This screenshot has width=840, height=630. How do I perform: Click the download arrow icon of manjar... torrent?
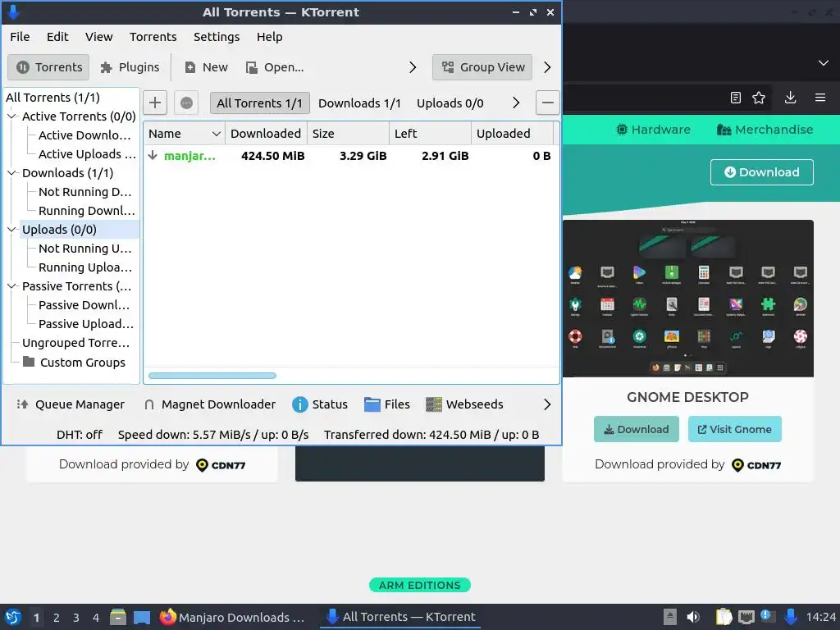tap(153, 155)
